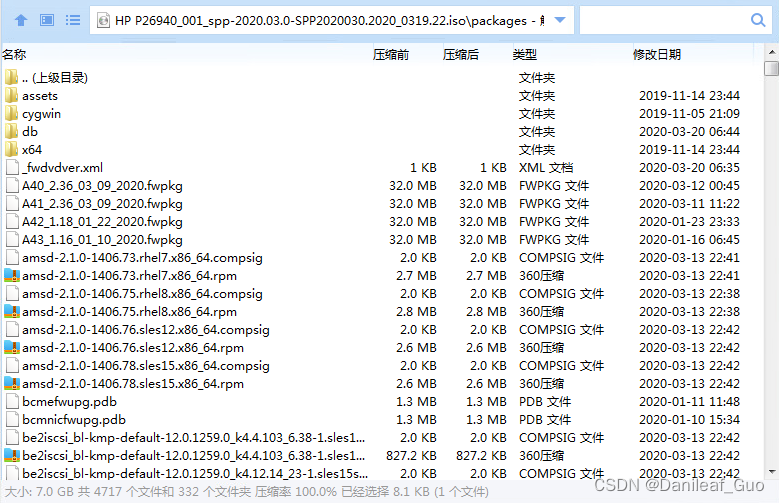Select the cygwin folder icon
779x503 pixels.
[x=12, y=113]
